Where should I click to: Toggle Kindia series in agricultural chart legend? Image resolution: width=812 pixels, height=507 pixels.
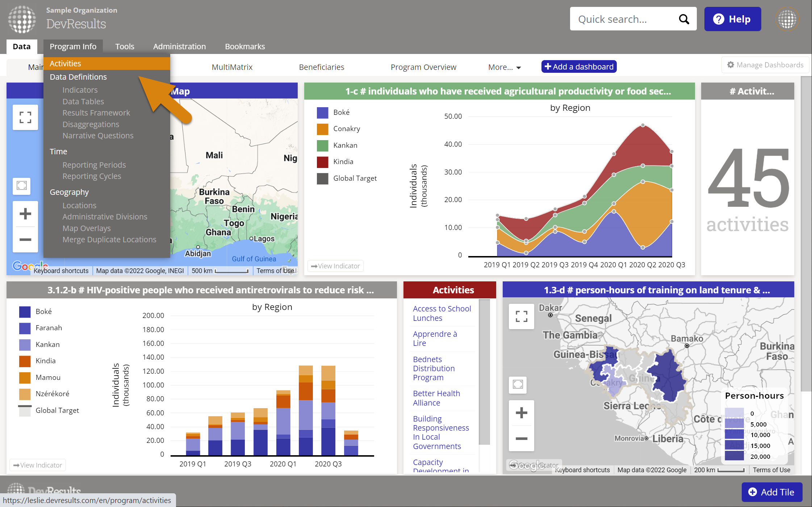[x=343, y=162]
